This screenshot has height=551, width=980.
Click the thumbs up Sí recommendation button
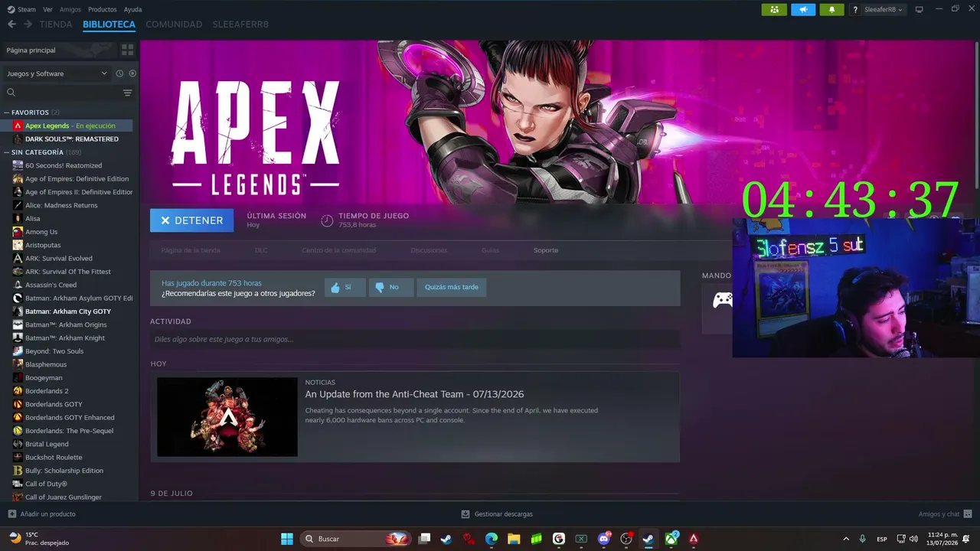[x=345, y=287]
